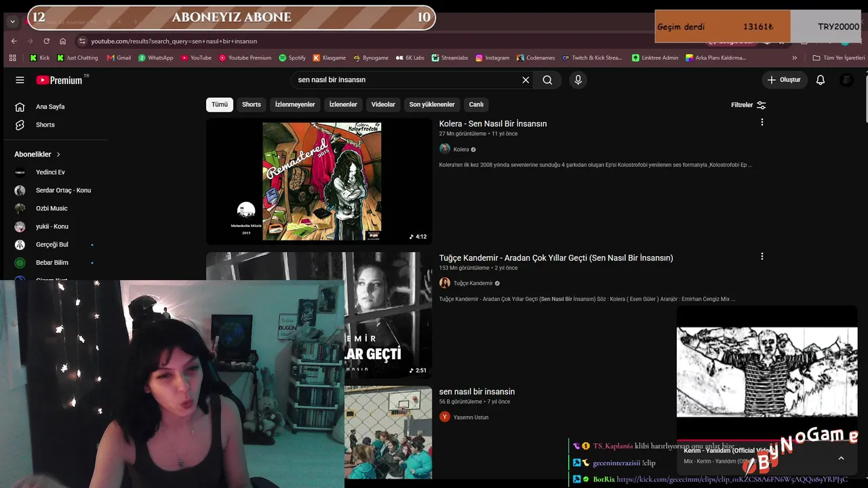This screenshot has width=868, height=488.
Task: Open the YouTube bookmark
Action: (x=196, y=58)
